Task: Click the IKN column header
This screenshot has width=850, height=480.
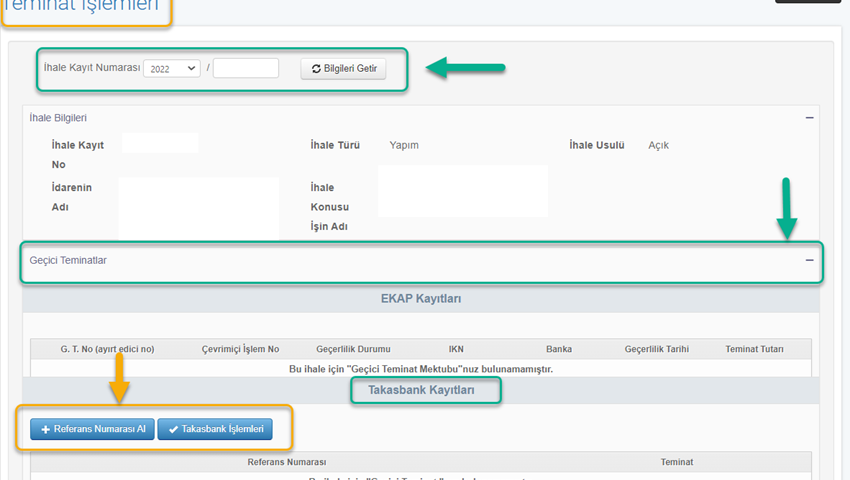Action: [456, 349]
